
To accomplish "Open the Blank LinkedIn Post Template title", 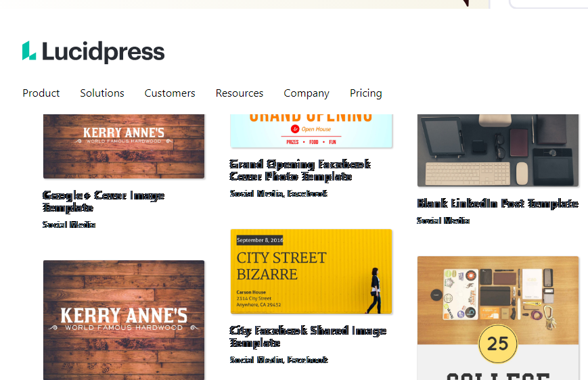I will pyautogui.click(x=497, y=204).
